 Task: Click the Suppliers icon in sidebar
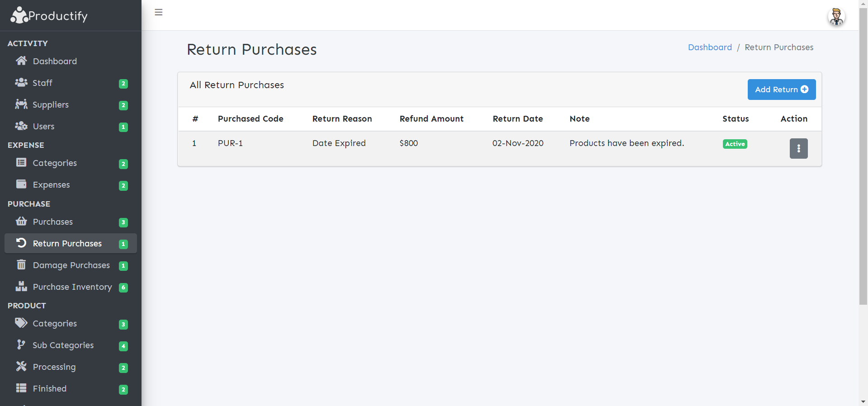(x=21, y=104)
